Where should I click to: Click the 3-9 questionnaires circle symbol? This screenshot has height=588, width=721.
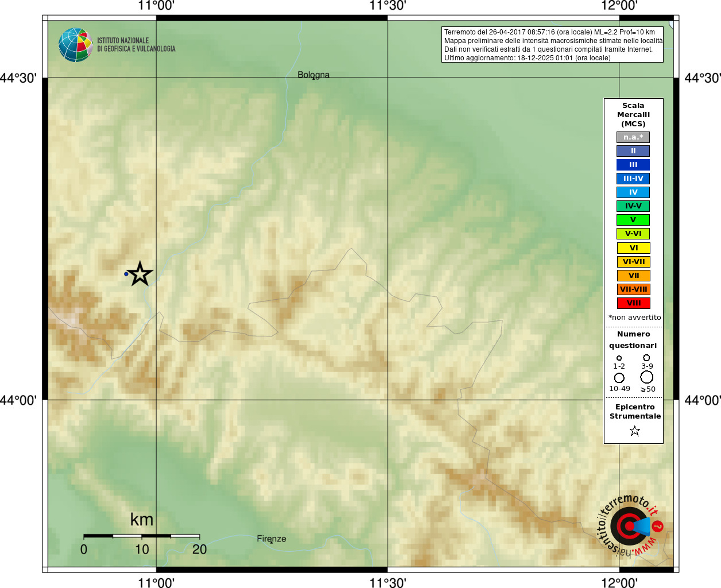click(x=646, y=358)
